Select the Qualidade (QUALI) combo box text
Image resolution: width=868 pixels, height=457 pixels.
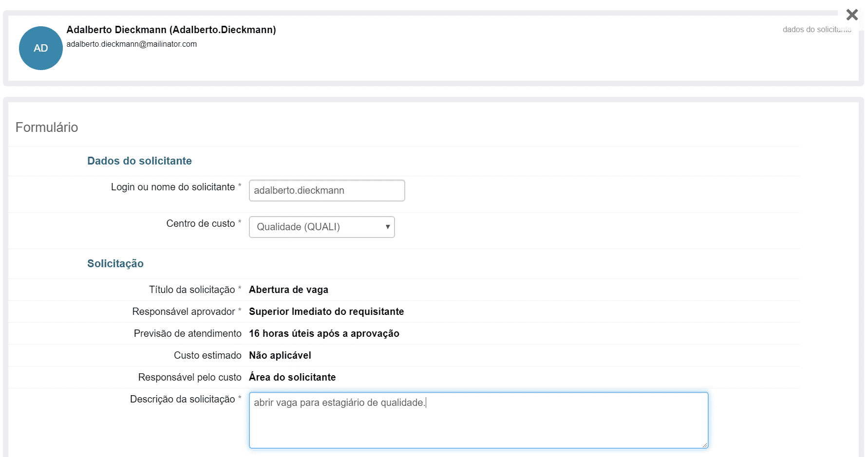pos(298,227)
